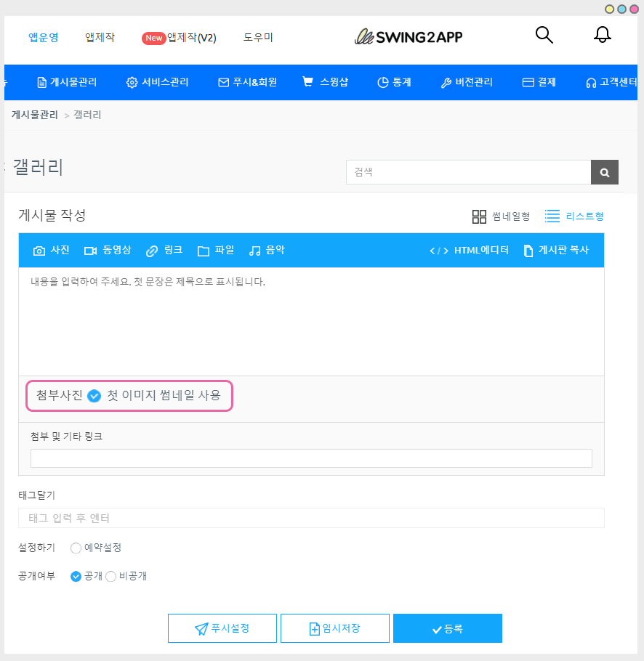This screenshot has height=661, width=644.
Task: Open the 게시물관리 menu
Action: coord(67,82)
